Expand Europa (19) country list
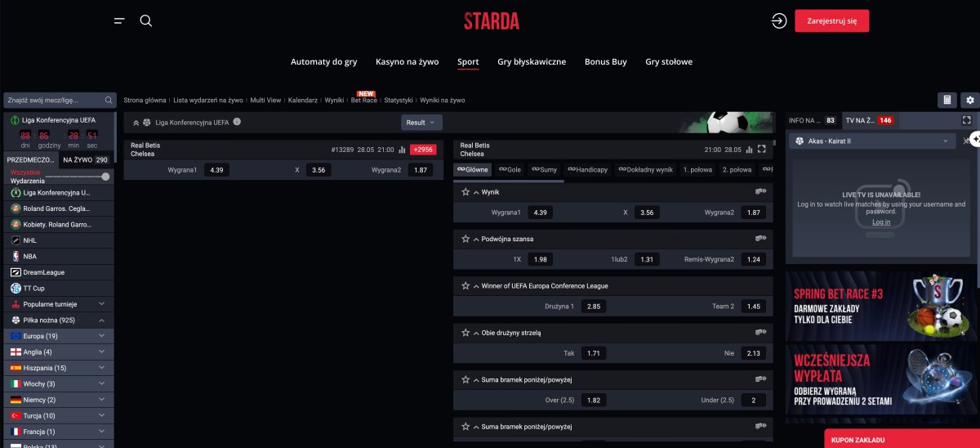 click(59, 336)
